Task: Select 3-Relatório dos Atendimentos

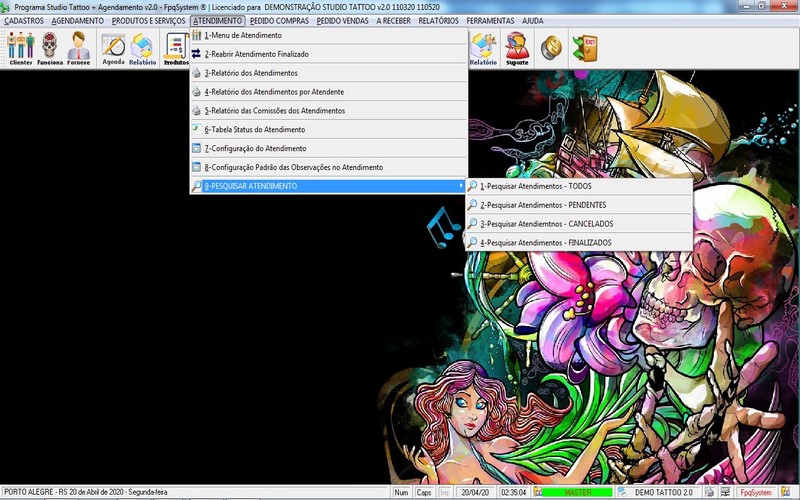Action: (329, 73)
